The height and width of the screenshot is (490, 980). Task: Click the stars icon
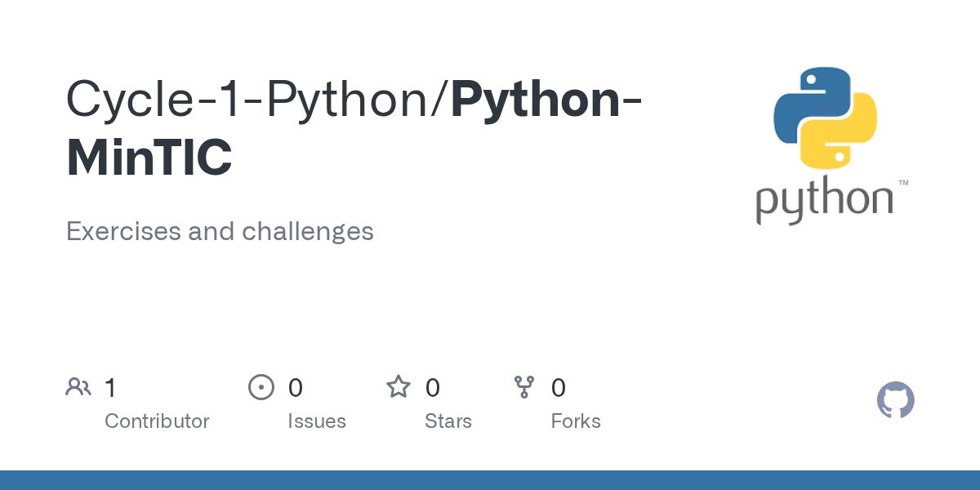coord(399,387)
